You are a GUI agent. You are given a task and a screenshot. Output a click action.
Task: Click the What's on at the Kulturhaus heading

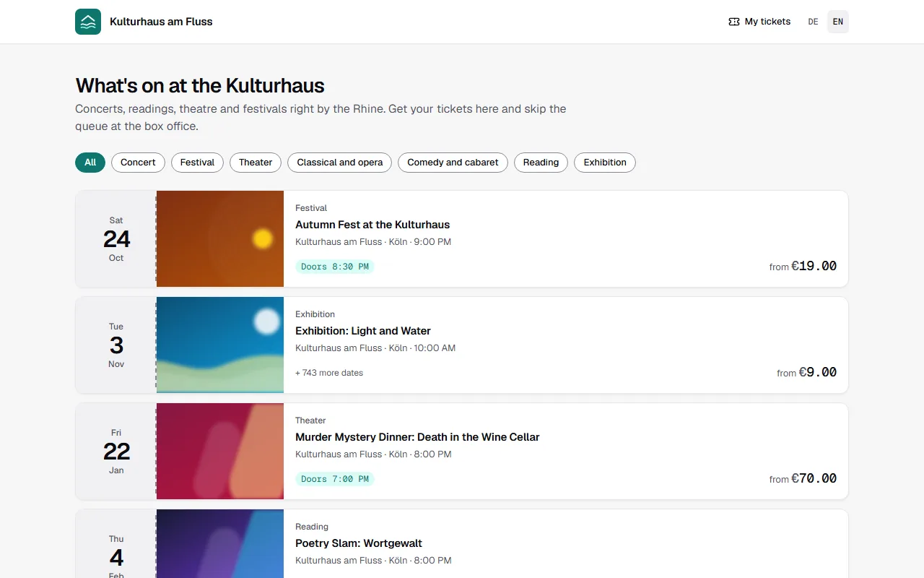click(x=200, y=85)
